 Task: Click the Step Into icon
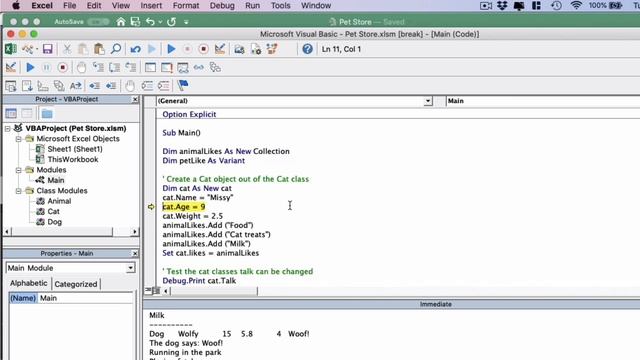tap(98, 67)
